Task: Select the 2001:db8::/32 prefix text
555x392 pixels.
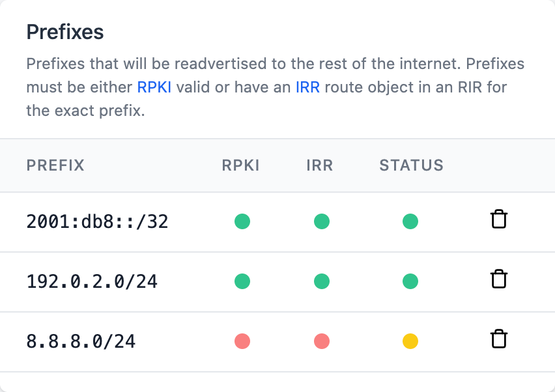Action: click(97, 222)
